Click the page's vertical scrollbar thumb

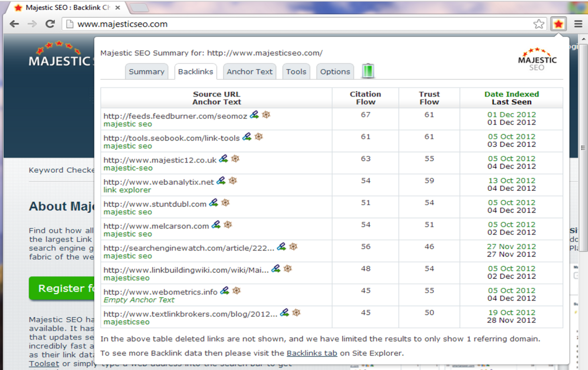[583, 148]
